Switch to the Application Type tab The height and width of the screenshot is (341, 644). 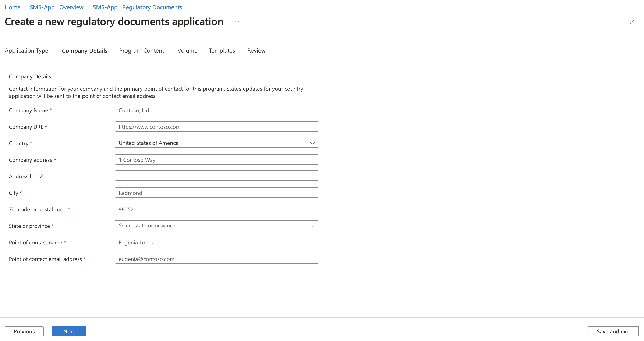[26, 50]
